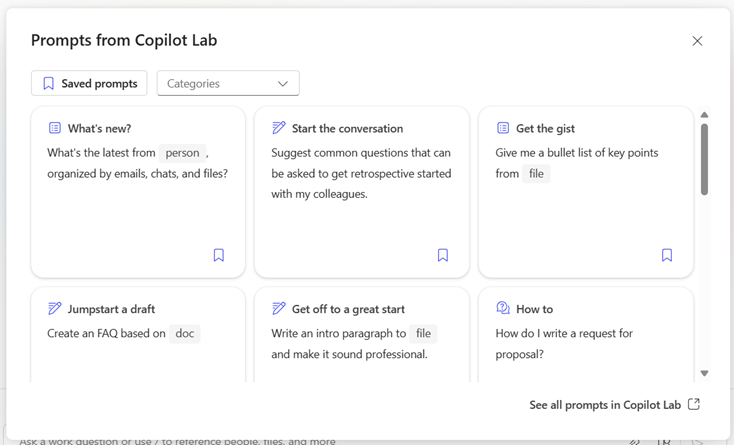Screen dimensions: 734x445
Task: Save the "Start the conversation" prompt bookmark
Action: 443,255
